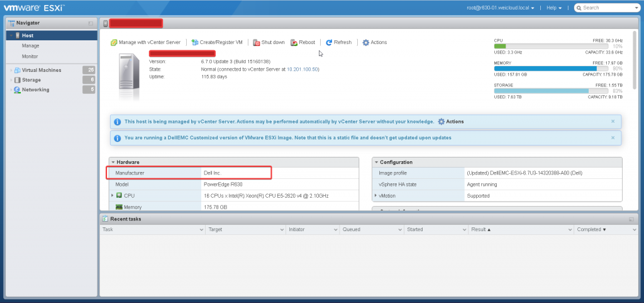This screenshot has width=644, height=303.
Task: Minimize the Navigator panel
Action: pos(91,23)
